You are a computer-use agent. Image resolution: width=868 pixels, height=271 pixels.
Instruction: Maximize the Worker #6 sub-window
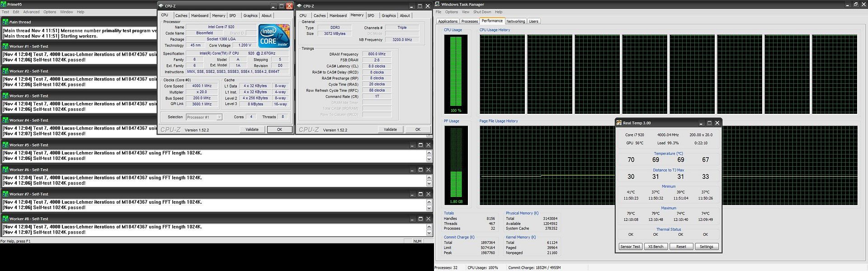click(x=420, y=169)
